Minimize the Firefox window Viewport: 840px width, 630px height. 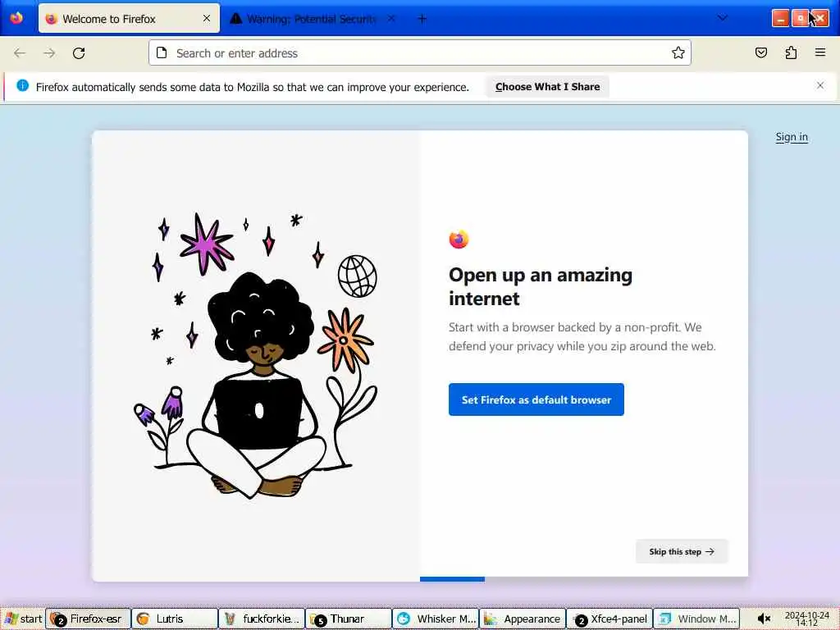(x=781, y=18)
